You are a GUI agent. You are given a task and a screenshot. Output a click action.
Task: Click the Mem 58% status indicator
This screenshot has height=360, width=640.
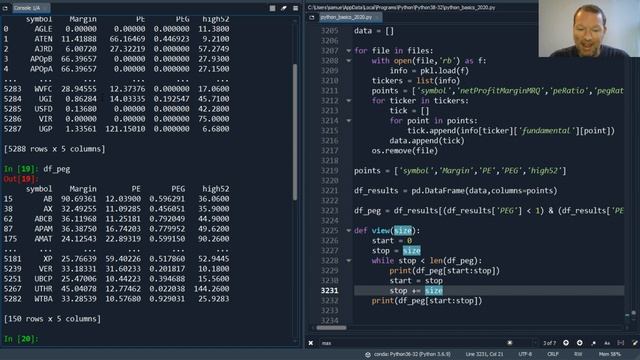click(x=610, y=354)
